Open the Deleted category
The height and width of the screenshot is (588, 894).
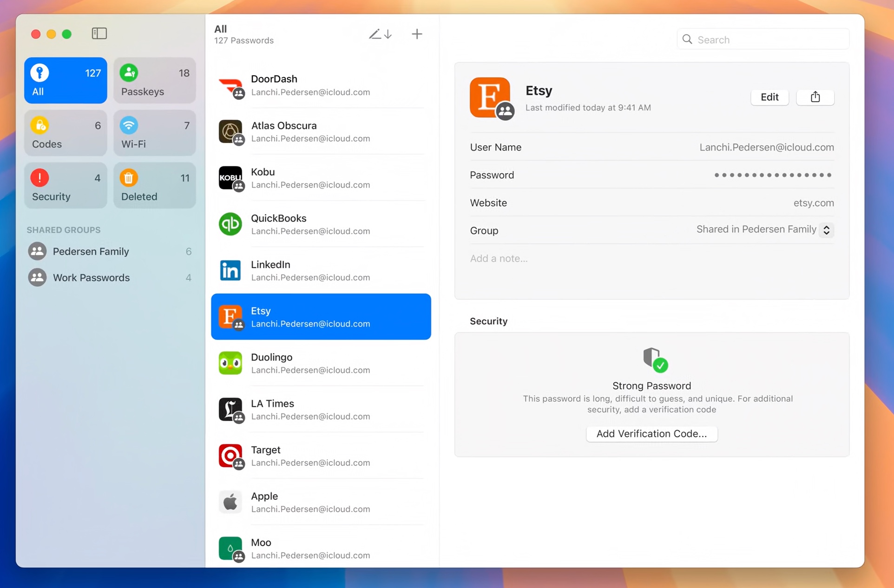155,185
